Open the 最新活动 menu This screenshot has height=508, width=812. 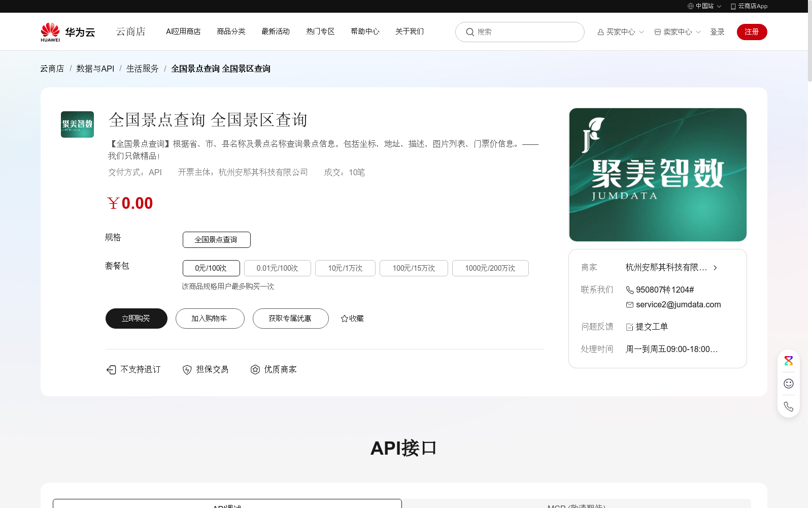pos(276,31)
